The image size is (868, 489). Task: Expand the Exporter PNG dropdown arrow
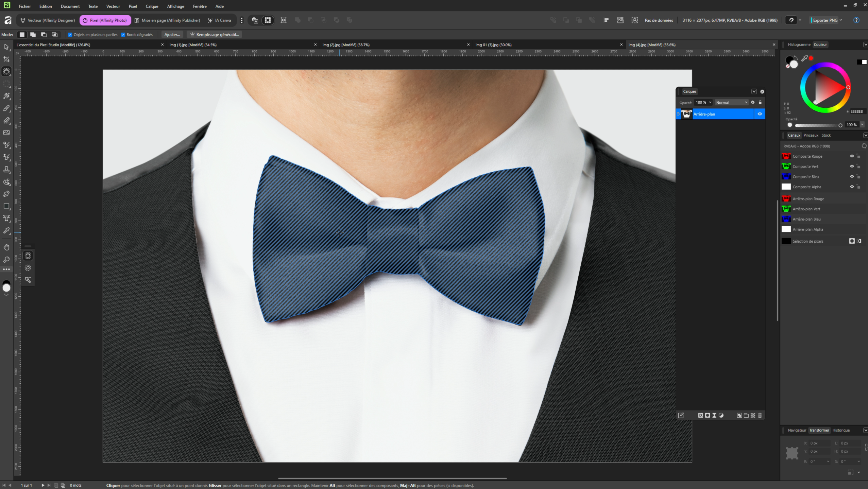click(841, 20)
